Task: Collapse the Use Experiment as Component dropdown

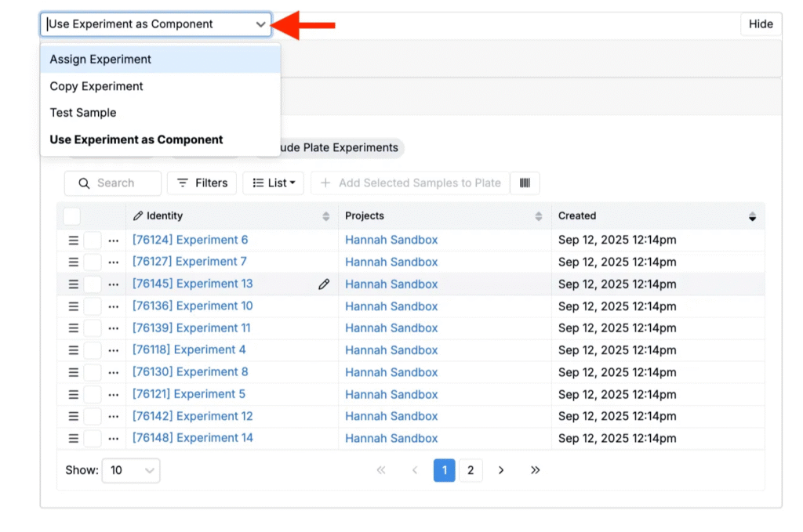Action: (260, 24)
